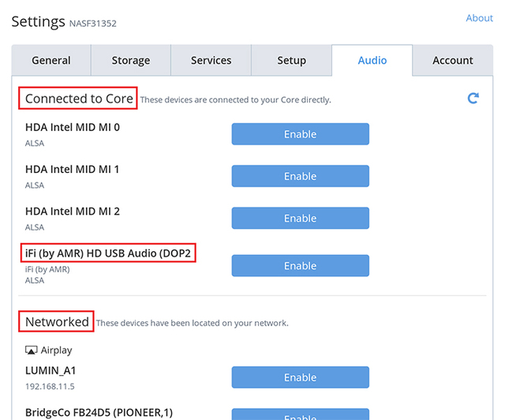Enable the LUMIN_A1 Airplay device
The height and width of the screenshot is (420, 505).
[x=300, y=377]
